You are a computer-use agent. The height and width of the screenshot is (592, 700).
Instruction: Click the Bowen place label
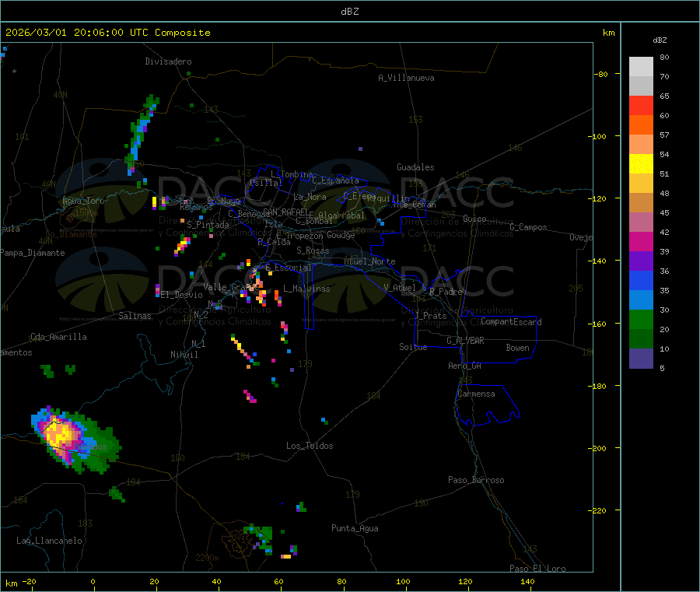[518, 348]
